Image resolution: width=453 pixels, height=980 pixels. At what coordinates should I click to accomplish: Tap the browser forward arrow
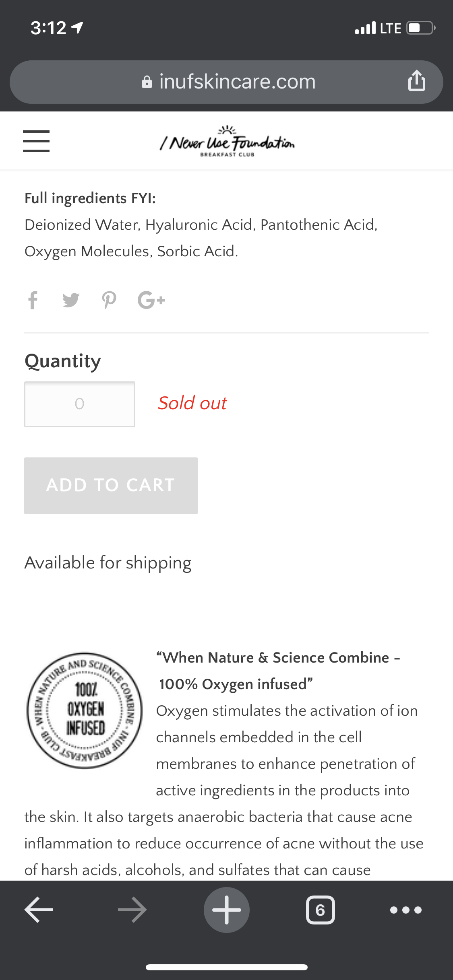click(132, 910)
